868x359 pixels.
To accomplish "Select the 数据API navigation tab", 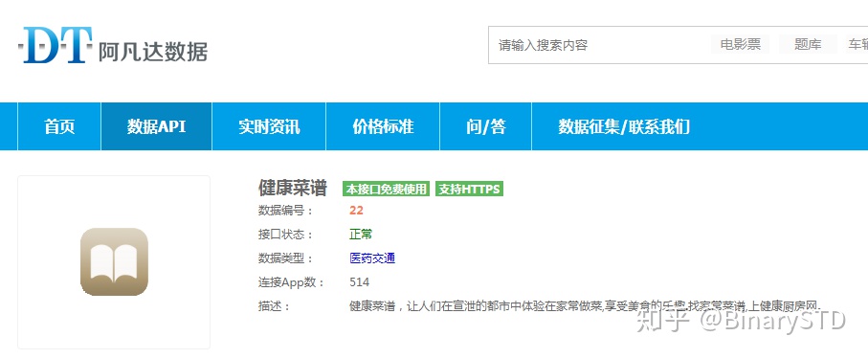I will click(157, 126).
